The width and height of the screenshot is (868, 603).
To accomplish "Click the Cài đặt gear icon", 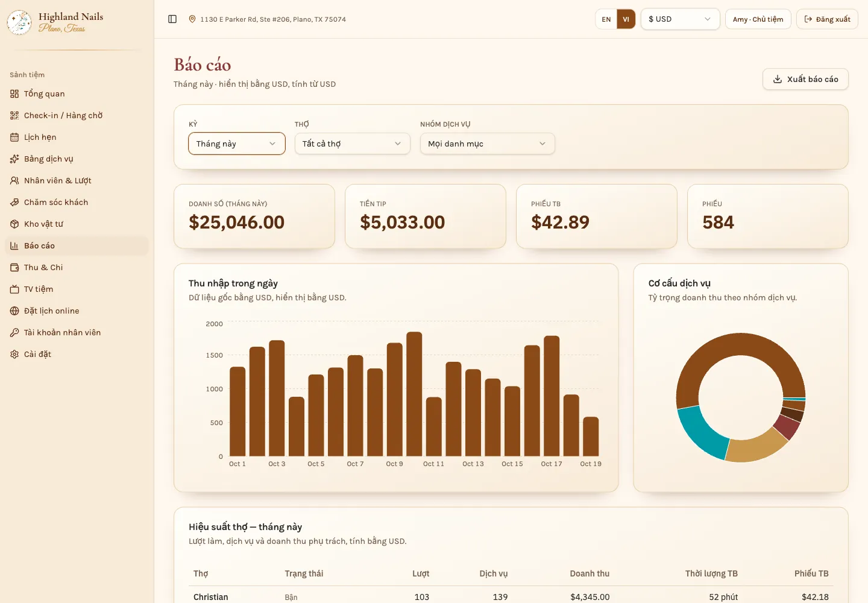I will 14,355.
